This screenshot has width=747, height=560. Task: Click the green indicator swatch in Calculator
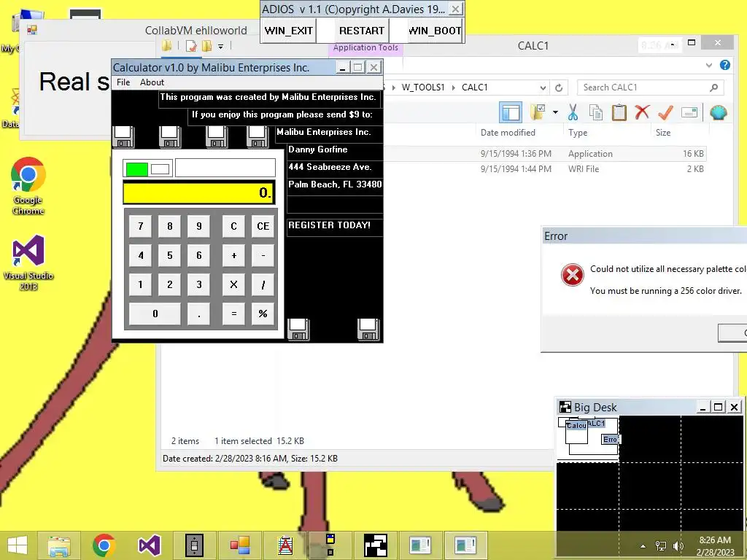pos(136,169)
